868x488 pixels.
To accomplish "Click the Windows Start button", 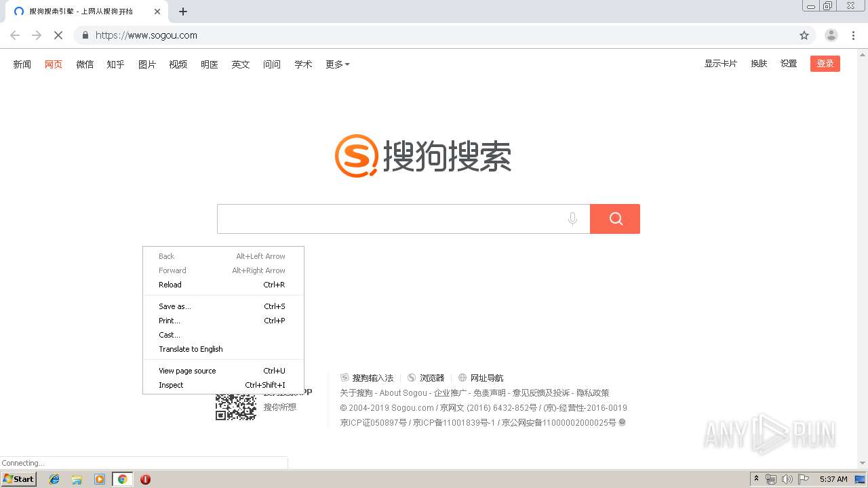I will (18, 479).
